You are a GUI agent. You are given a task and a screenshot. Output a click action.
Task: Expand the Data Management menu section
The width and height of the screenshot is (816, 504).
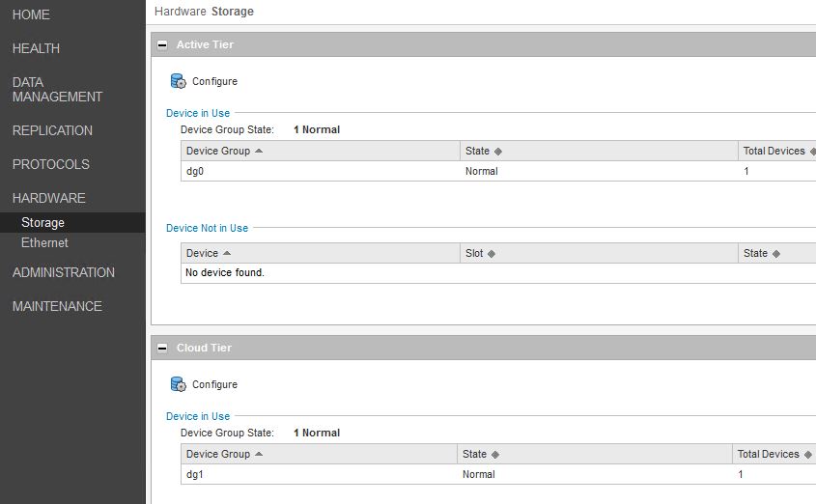tap(57, 89)
